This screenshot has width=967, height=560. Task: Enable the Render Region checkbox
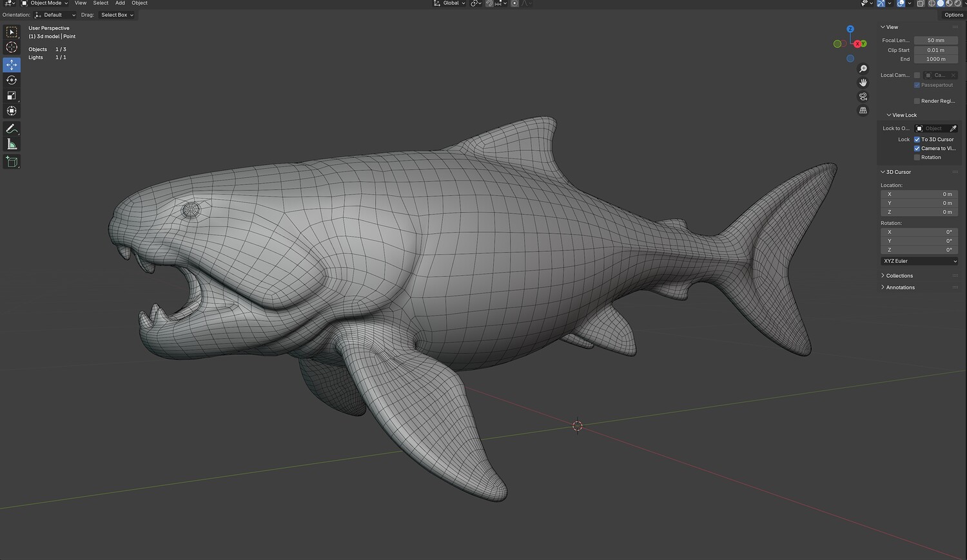pos(917,101)
